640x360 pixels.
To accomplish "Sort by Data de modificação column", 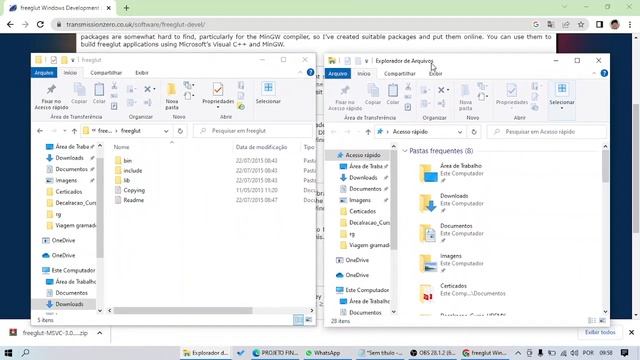I will pyautogui.click(x=261, y=147).
